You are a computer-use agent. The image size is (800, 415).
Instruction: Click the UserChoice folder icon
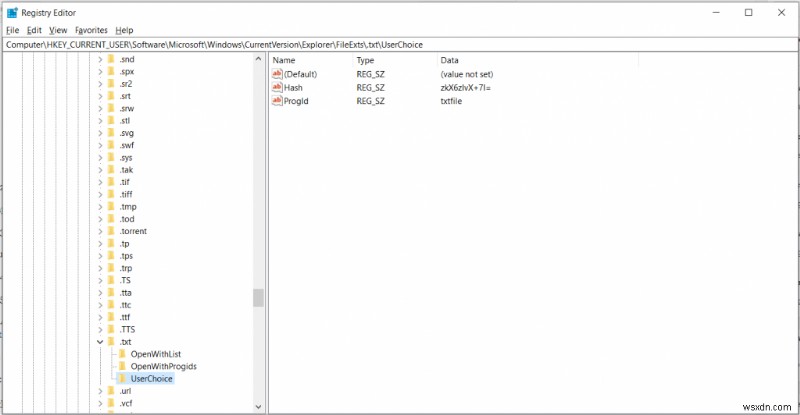[122, 378]
